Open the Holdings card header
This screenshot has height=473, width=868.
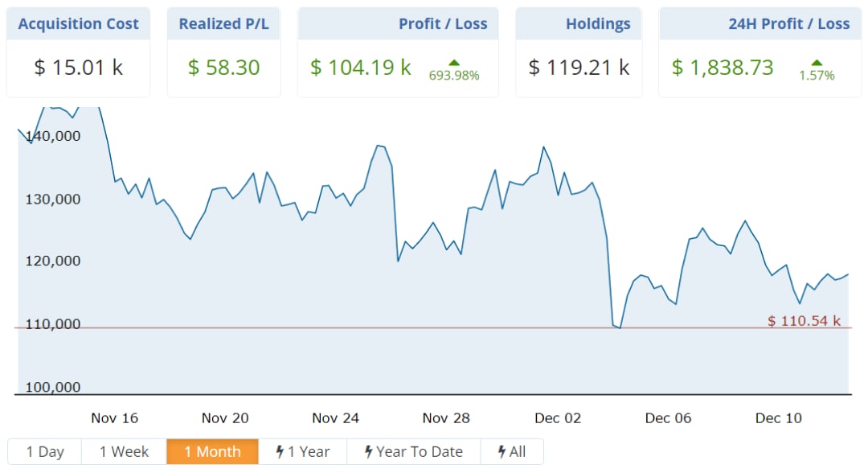click(x=598, y=24)
